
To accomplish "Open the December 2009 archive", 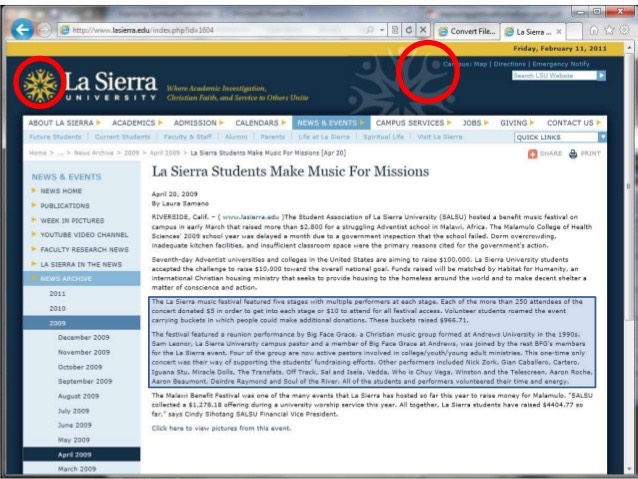I will 83,337.
